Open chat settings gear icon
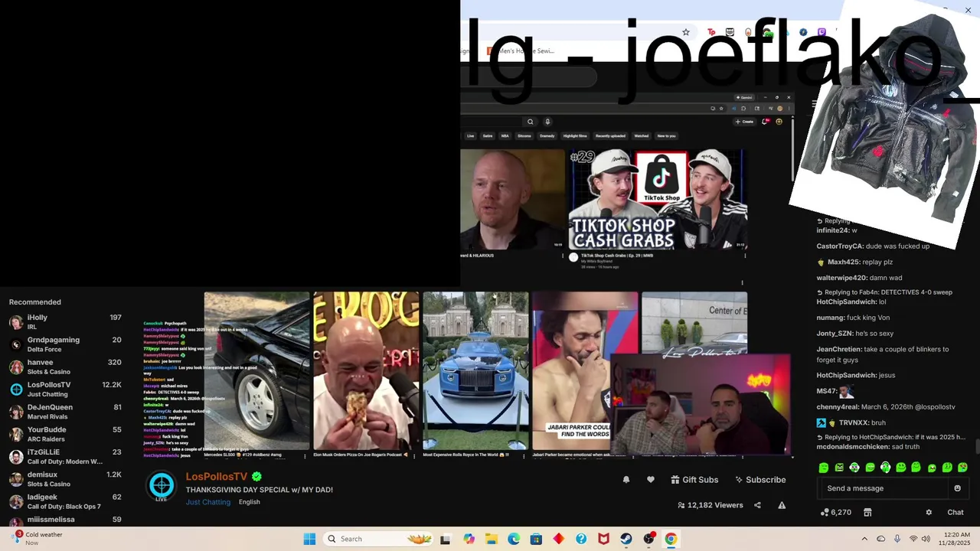This screenshot has width=980, height=551. [x=929, y=513]
